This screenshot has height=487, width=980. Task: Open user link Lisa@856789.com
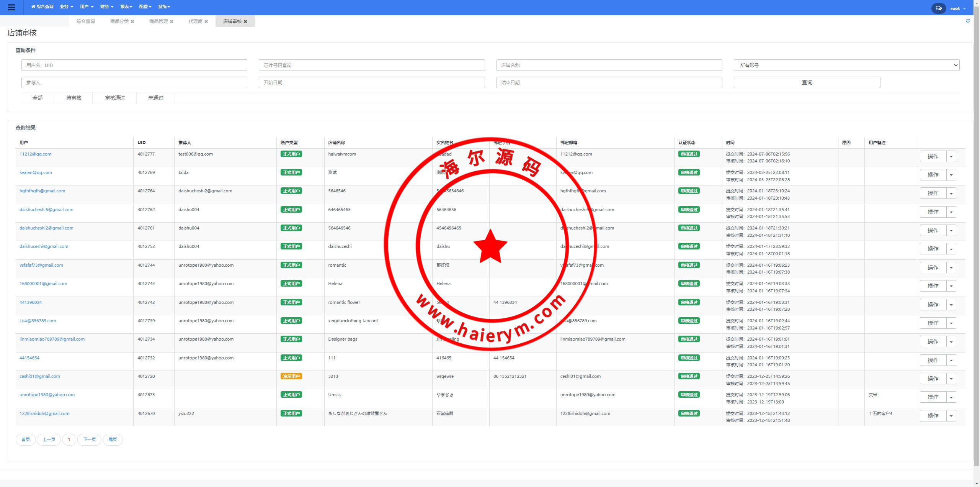tap(38, 321)
